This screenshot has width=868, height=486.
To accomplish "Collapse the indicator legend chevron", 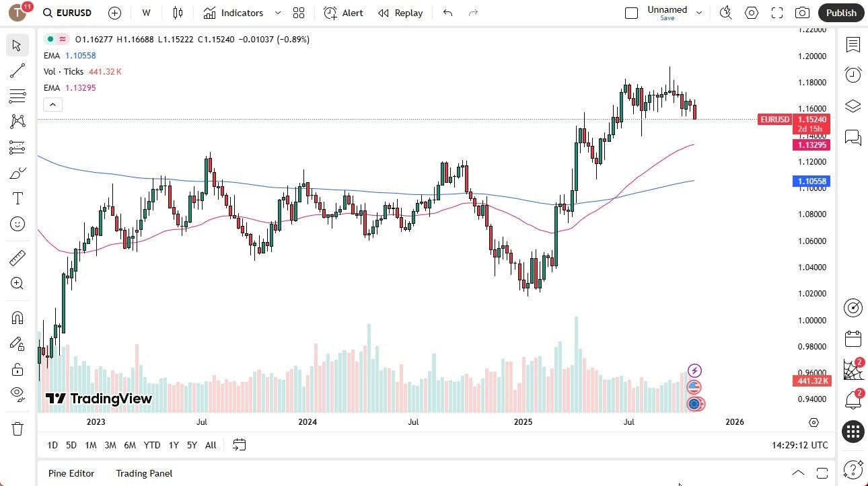I will pos(52,104).
